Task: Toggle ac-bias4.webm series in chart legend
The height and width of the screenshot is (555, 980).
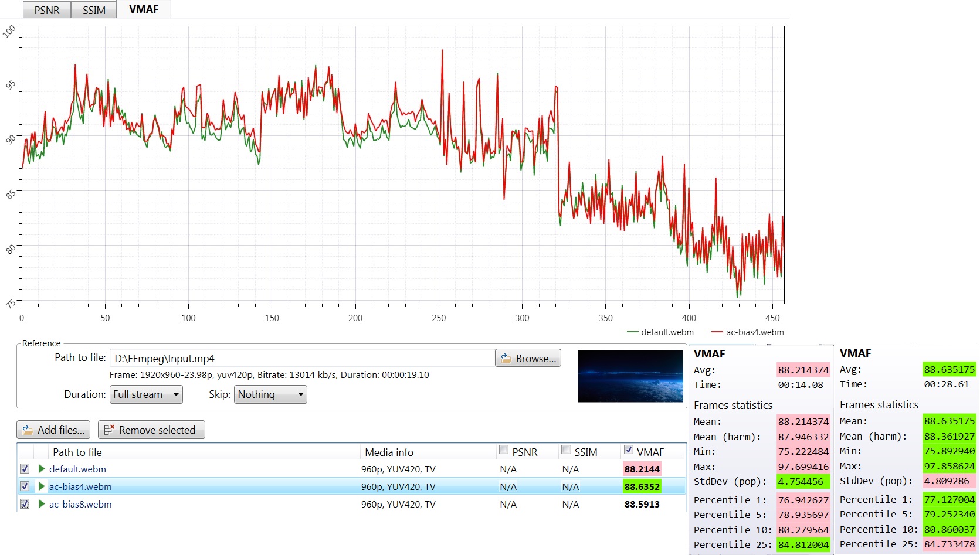Action: coord(747,332)
